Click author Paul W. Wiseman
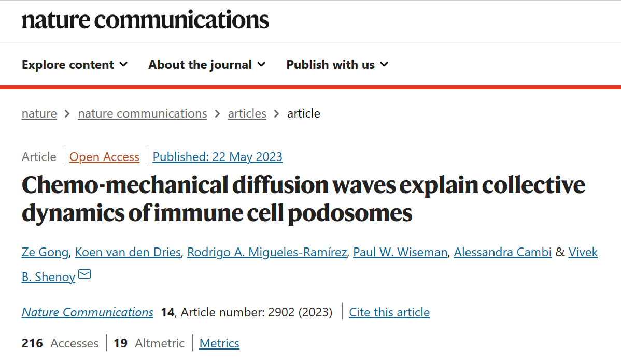Viewport: 621px width, 364px height. click(x=400, y=252)
